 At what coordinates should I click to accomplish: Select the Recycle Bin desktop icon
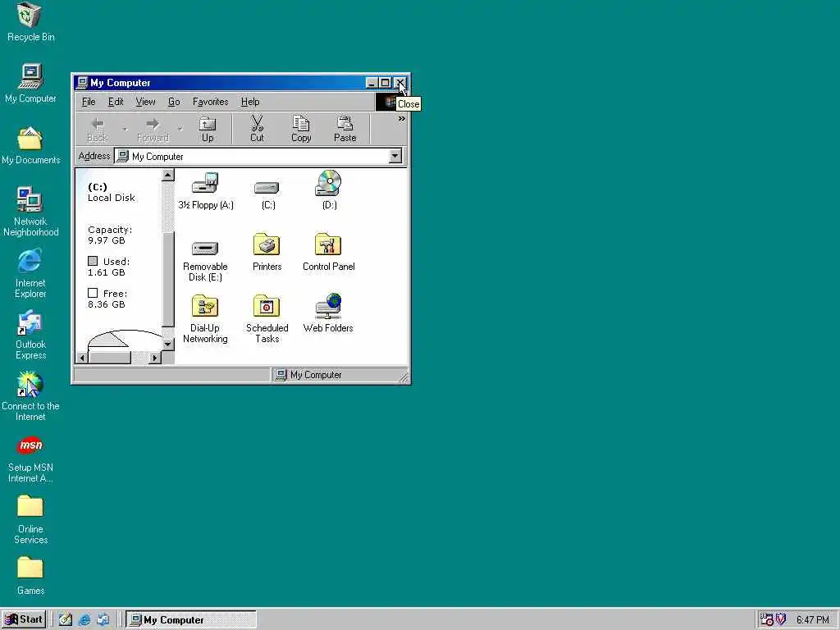pos(30,22)
